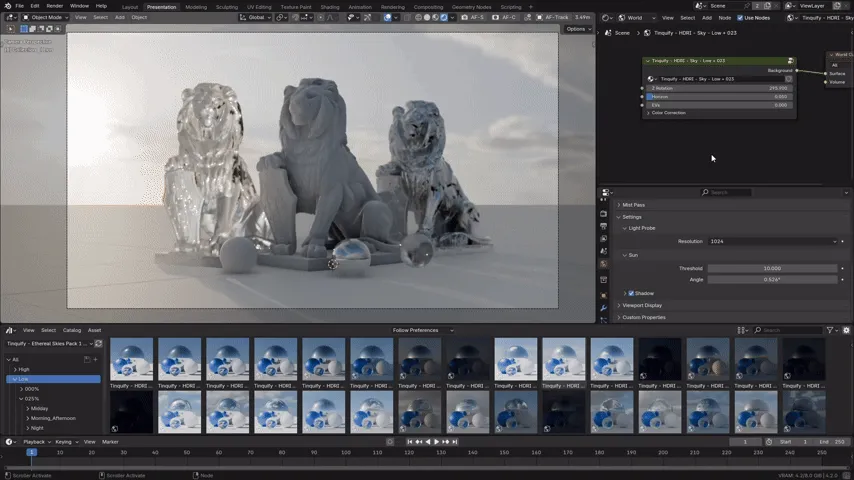The height and width of the screenshot is (480, 854).
Task: Open the Marker menu in timeline
Action: coord(110,442)
